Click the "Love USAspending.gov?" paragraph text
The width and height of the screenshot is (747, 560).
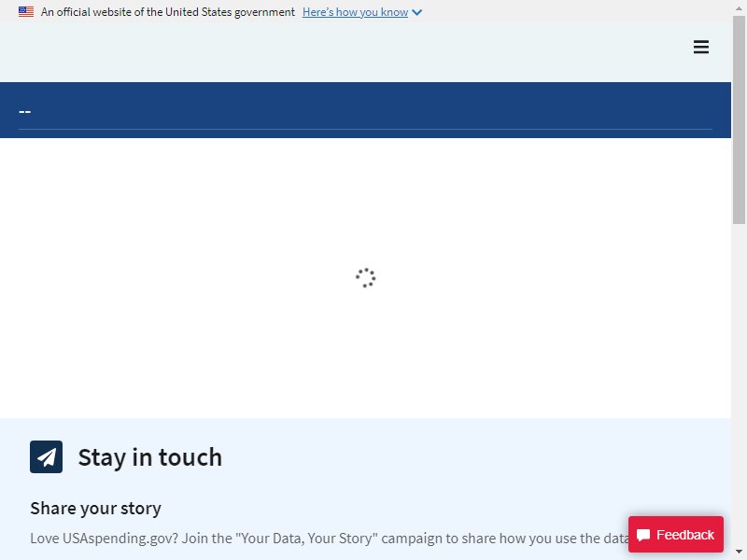click(330, 539)
